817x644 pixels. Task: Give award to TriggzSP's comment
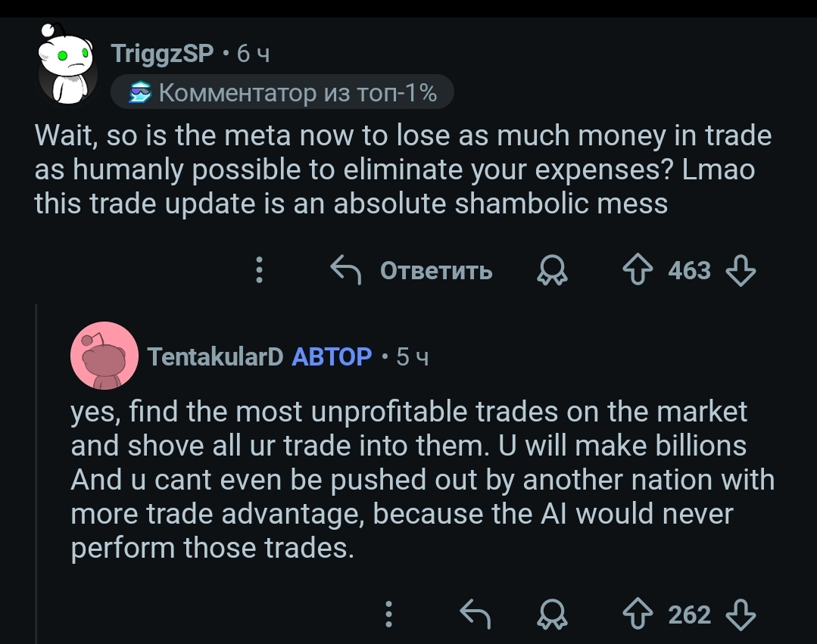[x=553, y=271]
